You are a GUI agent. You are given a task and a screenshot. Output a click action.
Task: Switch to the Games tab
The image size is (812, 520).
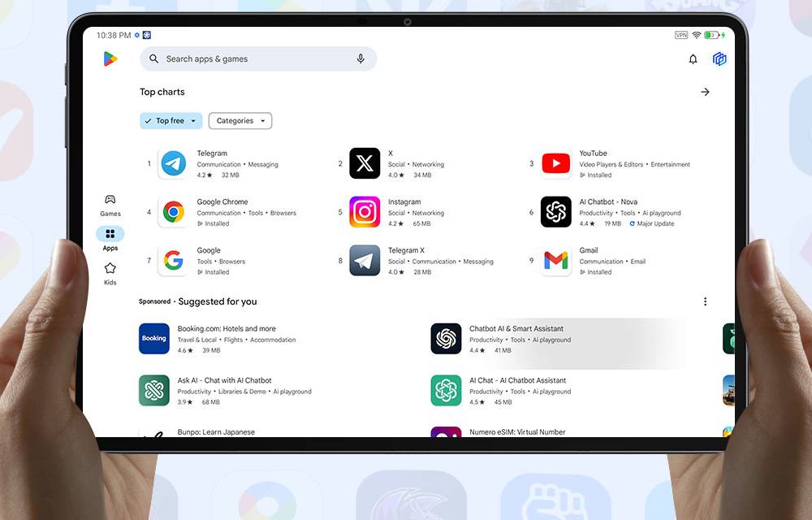110,206
